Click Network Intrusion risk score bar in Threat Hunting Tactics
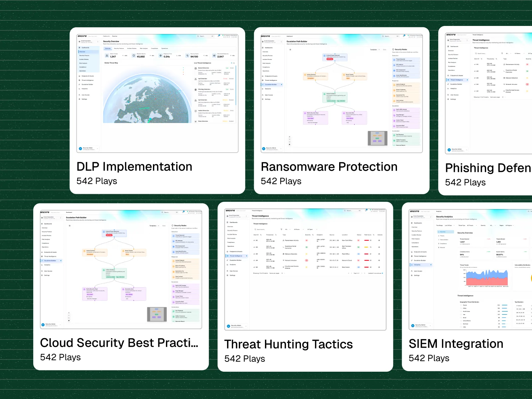 tap(367, 260)
